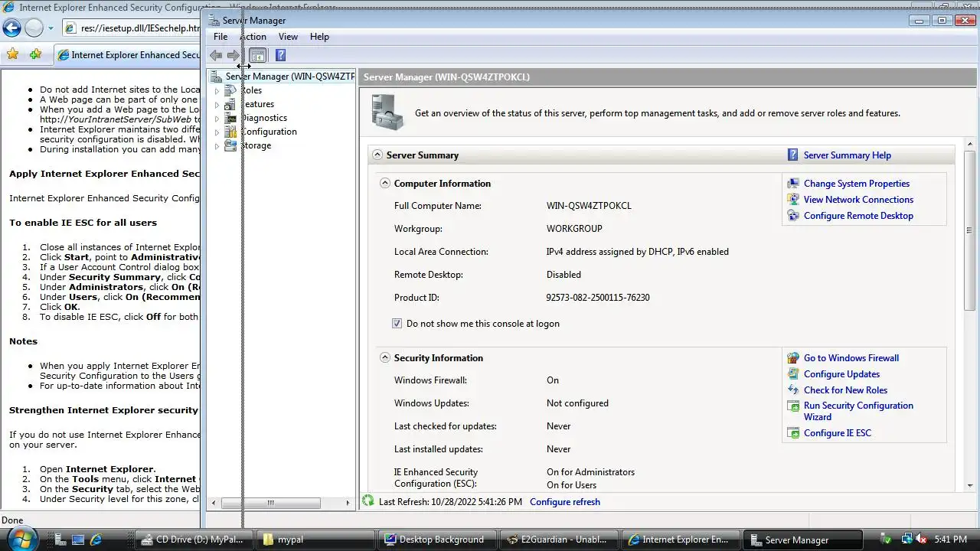Click the Features node icon in the tree
980x551 pixels.
[230, 104]
